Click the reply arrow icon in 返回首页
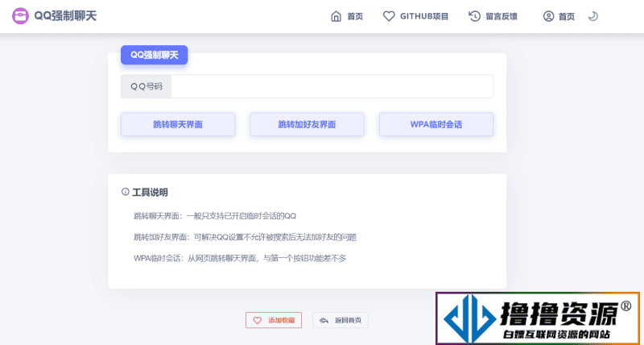Screen dimensions: 644x345 click(x=324, y=320)
